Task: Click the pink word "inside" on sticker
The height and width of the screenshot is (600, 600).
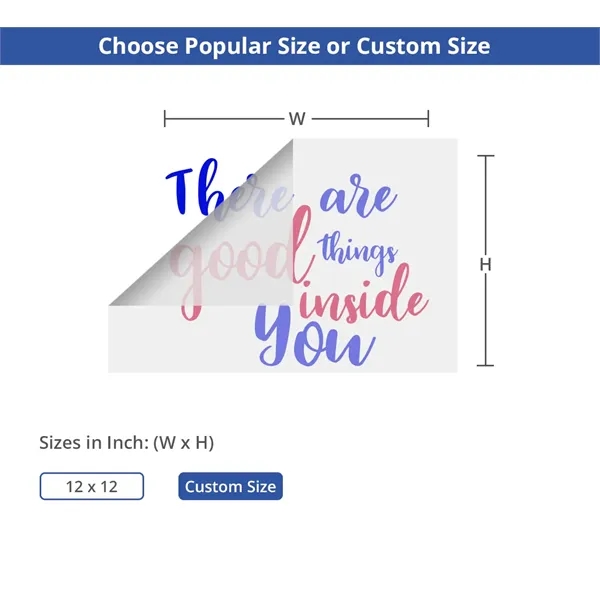Action: (x=365, y=301)
